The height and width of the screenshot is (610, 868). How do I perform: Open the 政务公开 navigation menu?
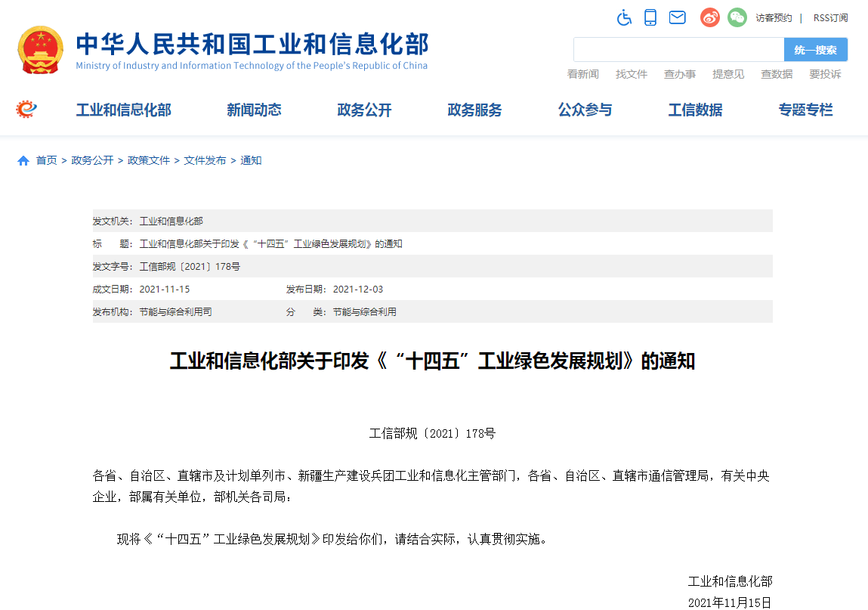pyautogui.click(x=364, y=110)
